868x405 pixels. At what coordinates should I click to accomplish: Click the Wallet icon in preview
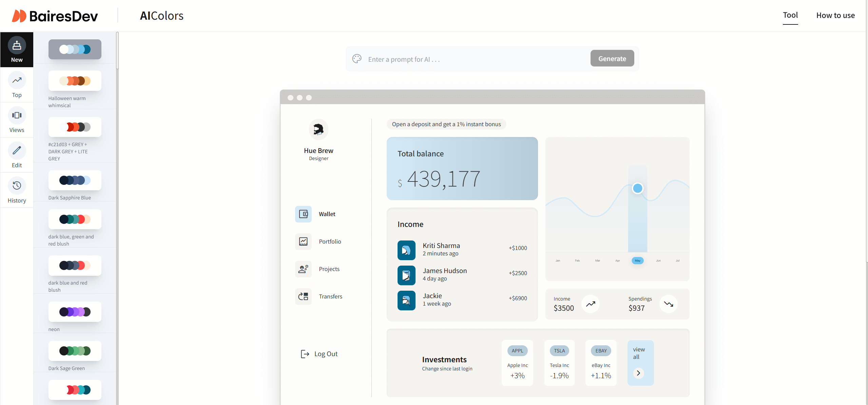tap(303, 214)
